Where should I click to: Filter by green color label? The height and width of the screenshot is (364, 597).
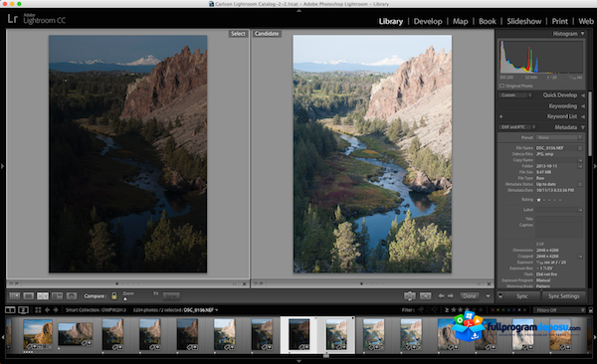tap(503, 310)
